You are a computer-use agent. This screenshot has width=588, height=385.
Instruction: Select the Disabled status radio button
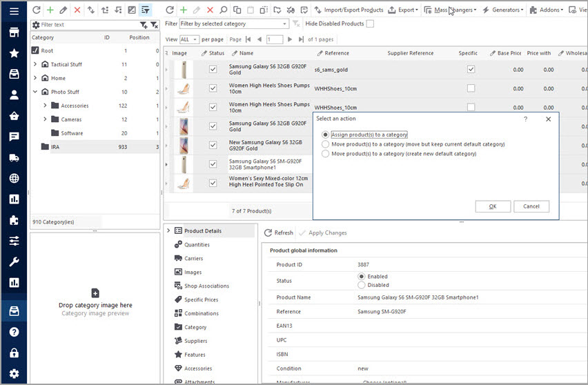coord(362,285)
